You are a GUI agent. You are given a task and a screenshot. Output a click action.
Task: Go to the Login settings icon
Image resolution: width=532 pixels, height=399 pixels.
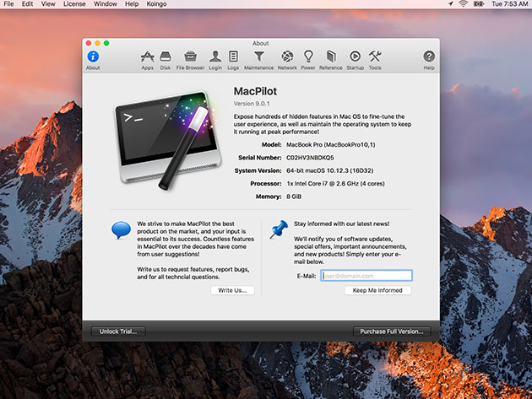point(215,57)
